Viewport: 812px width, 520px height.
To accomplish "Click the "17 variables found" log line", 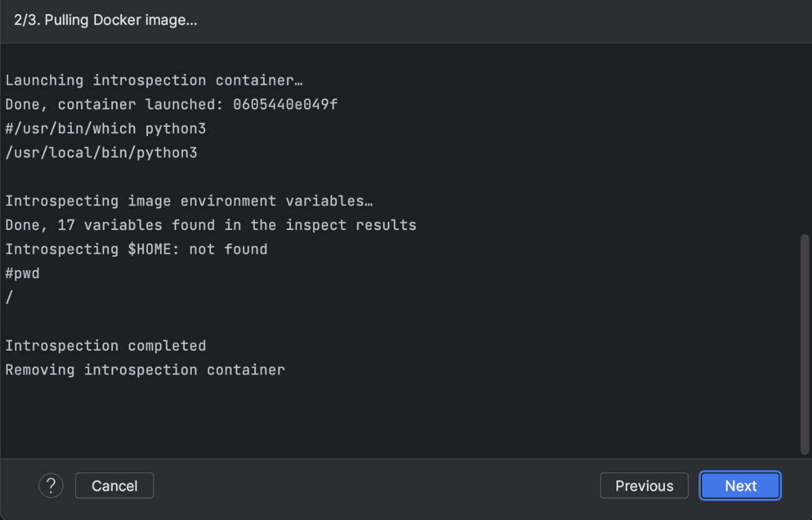I will [210, 225].
